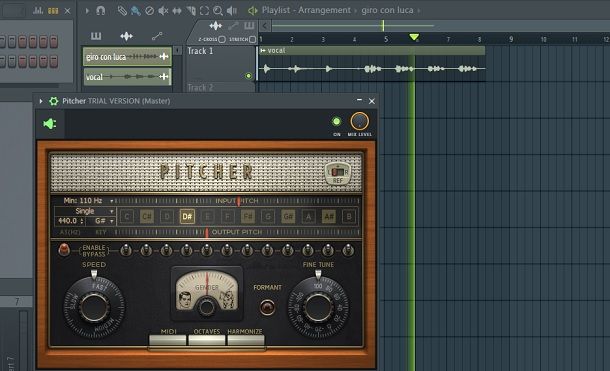The image size is (610, 371).
Task: Select the Zoom magnifier tool
Action: 218,11
